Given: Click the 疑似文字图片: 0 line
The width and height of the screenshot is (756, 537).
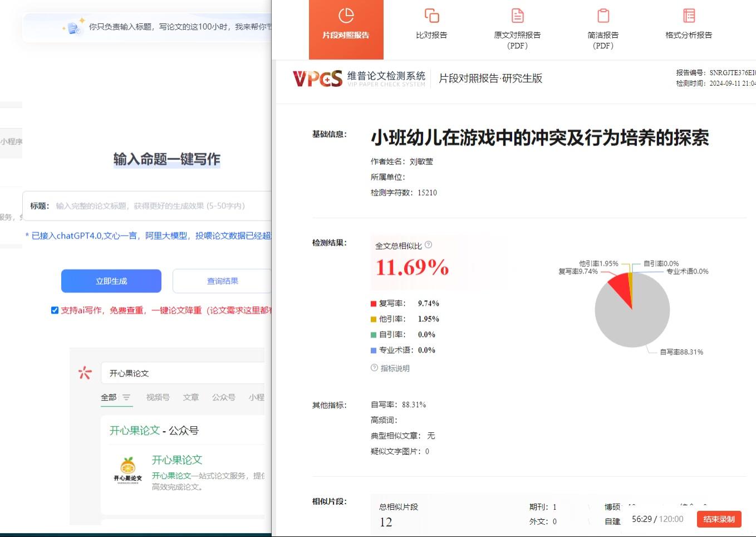Looking at the screenshot, I should coord(400,452).
